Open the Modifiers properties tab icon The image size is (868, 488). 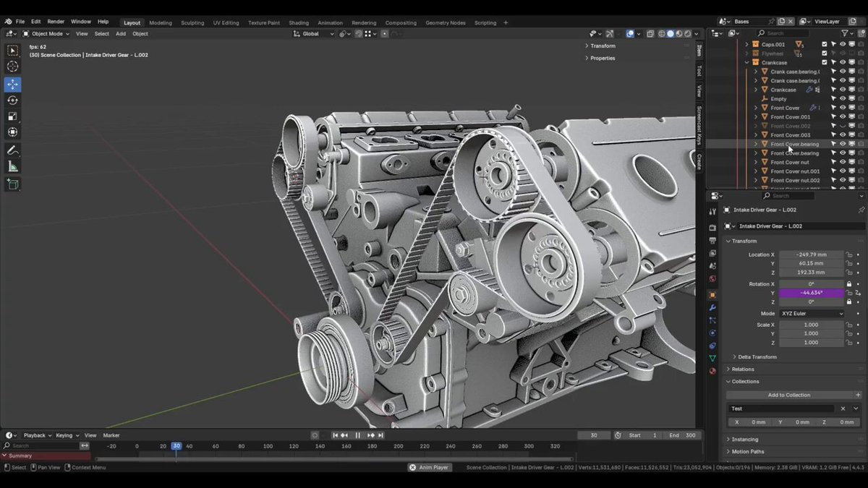pyautogui.click(x=712, y=308)
